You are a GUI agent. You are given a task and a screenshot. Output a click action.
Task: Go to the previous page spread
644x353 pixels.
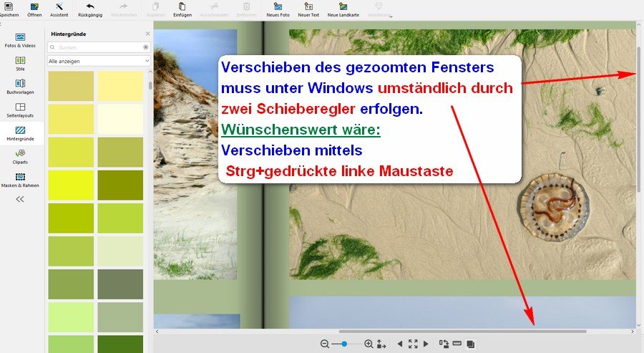400,344
